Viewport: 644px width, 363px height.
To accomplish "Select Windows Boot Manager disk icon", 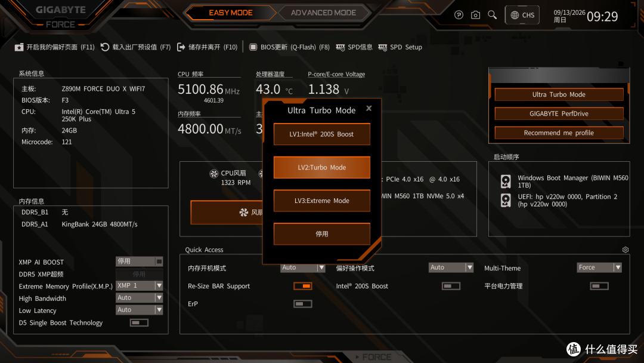I will coord(506,181).
